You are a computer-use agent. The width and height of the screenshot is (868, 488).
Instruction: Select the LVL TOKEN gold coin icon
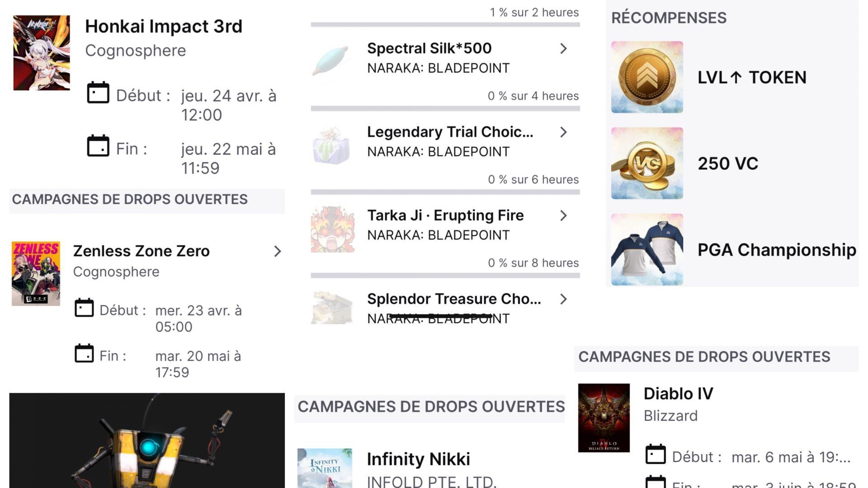pyautogui.click(x=647, y=77)
